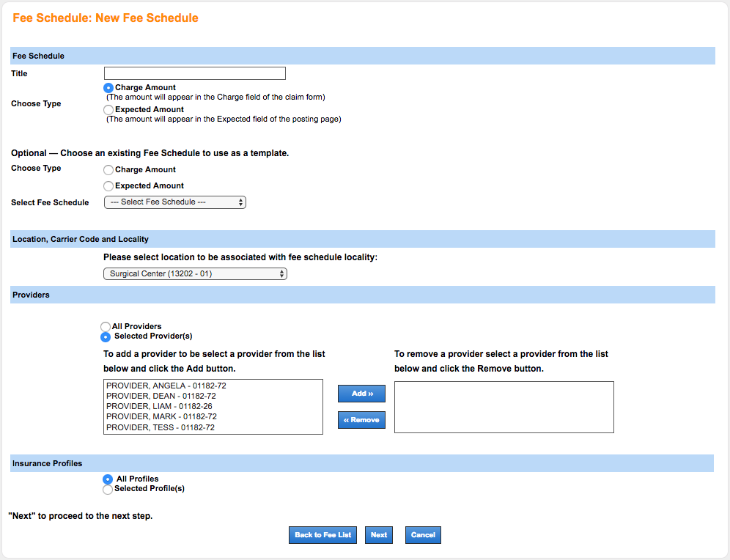
Task: Open the Select Fee Schedule dropdown
Action: [174, 202]
